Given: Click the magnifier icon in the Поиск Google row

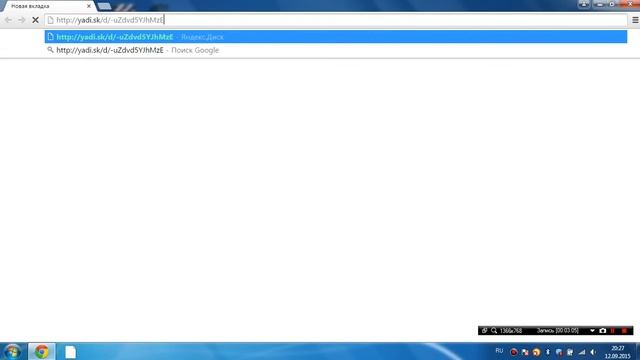Looking at the screenshot, I should [50, 50].
